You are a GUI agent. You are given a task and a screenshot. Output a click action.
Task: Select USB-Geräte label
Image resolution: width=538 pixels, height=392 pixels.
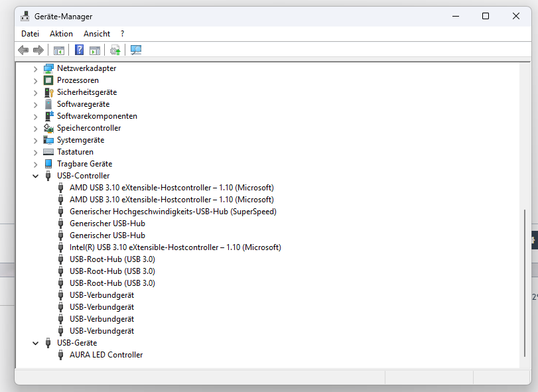pyautogui.click(x=77, y=343)
